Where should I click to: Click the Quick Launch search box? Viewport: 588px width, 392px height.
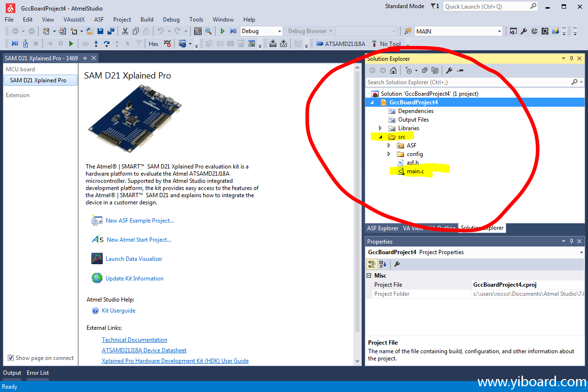click(491, 6)
